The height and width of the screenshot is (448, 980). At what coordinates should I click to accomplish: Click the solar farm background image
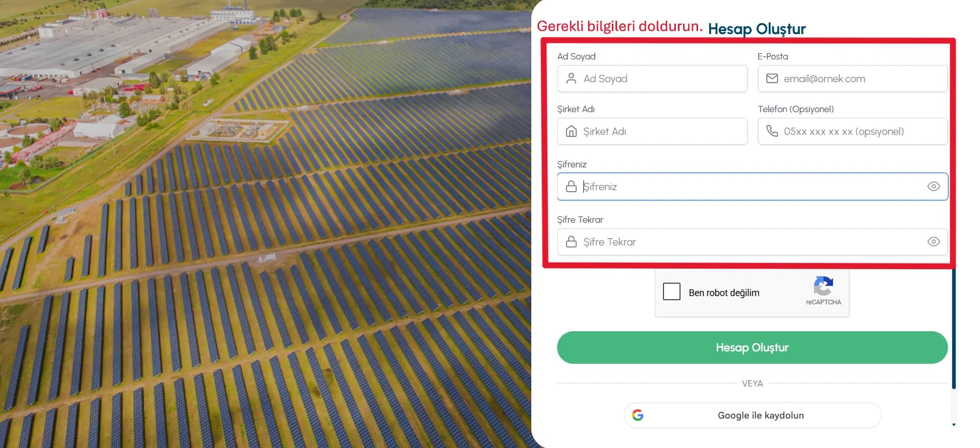point(265,224)
